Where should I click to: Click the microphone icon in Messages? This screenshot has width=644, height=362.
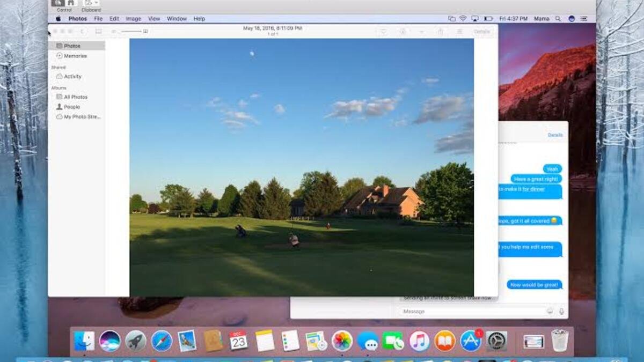point(561,312)
